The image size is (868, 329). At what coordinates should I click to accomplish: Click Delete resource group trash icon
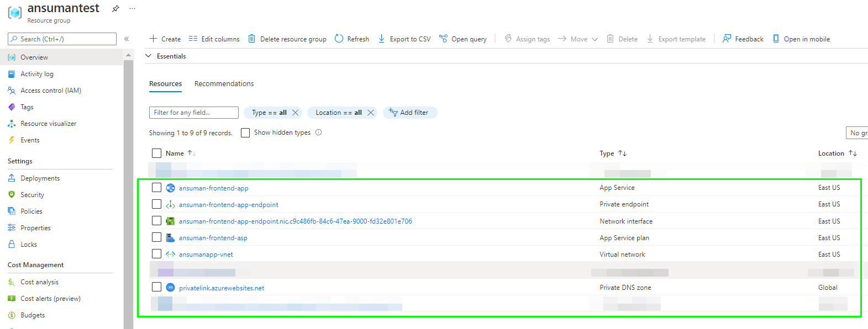251,39
